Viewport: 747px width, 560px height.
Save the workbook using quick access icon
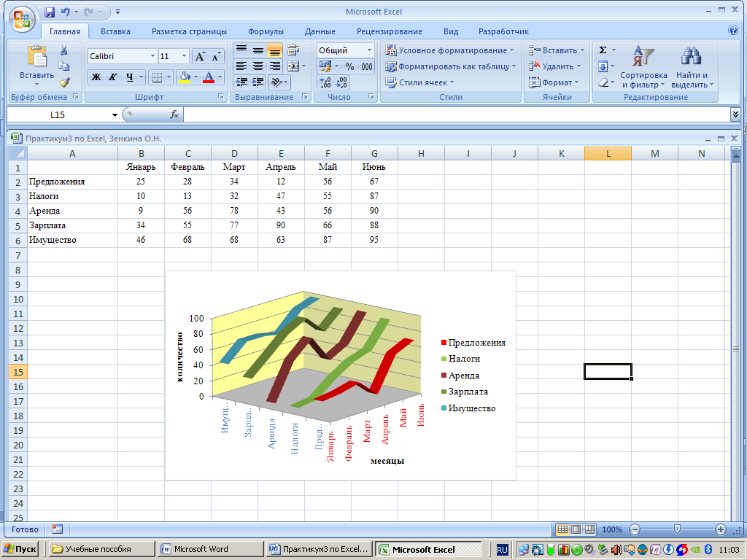pos(50,12)
